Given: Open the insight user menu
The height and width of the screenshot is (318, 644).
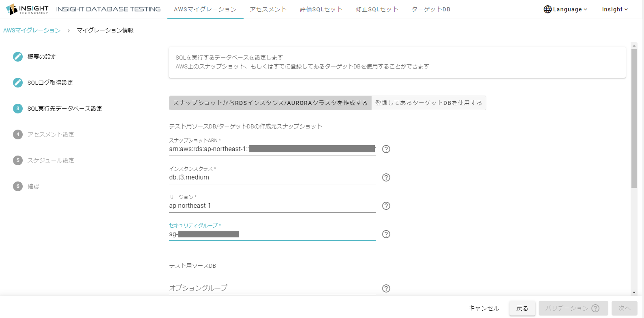Looking at the screenshot, I should coord(615,9).
